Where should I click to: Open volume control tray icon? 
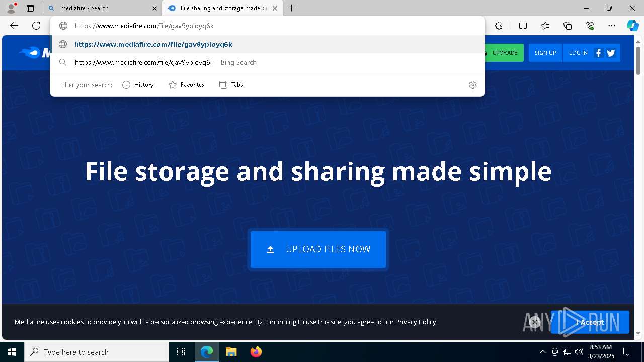pos(579,352)
